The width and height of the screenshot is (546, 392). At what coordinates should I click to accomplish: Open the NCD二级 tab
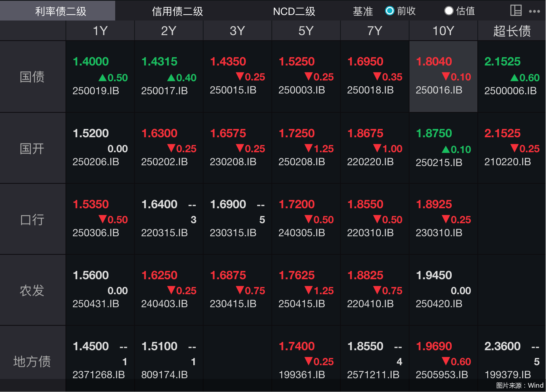(x=294, y=11)
